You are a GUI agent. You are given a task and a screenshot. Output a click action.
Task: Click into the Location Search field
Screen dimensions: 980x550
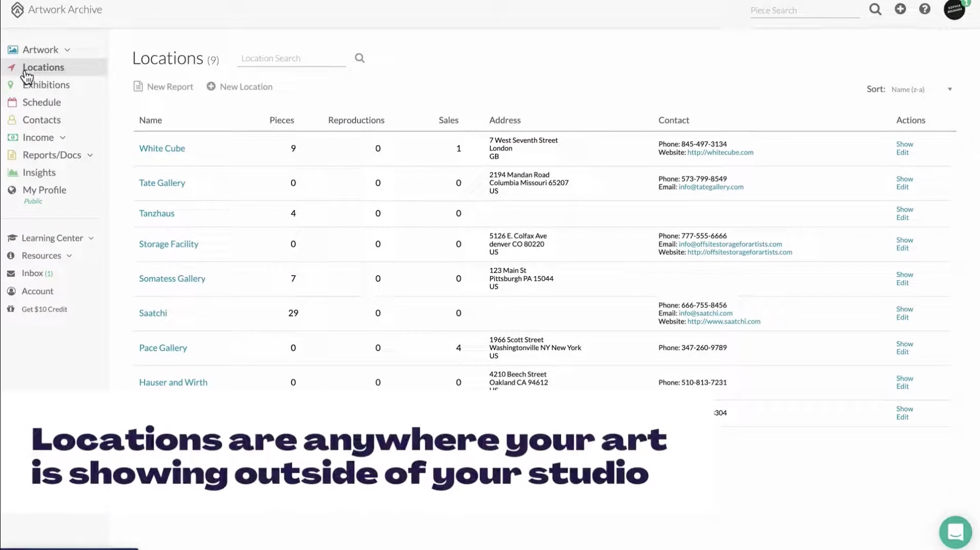point(291,58)
